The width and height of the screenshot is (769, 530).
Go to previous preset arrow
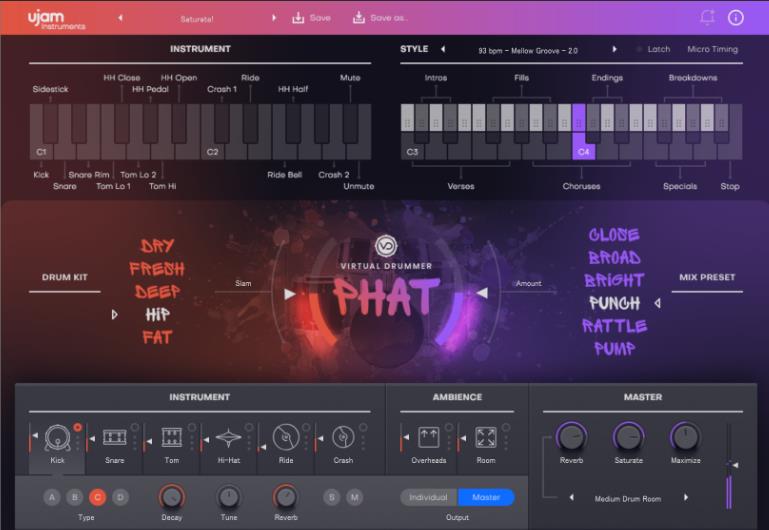point(120,18)
